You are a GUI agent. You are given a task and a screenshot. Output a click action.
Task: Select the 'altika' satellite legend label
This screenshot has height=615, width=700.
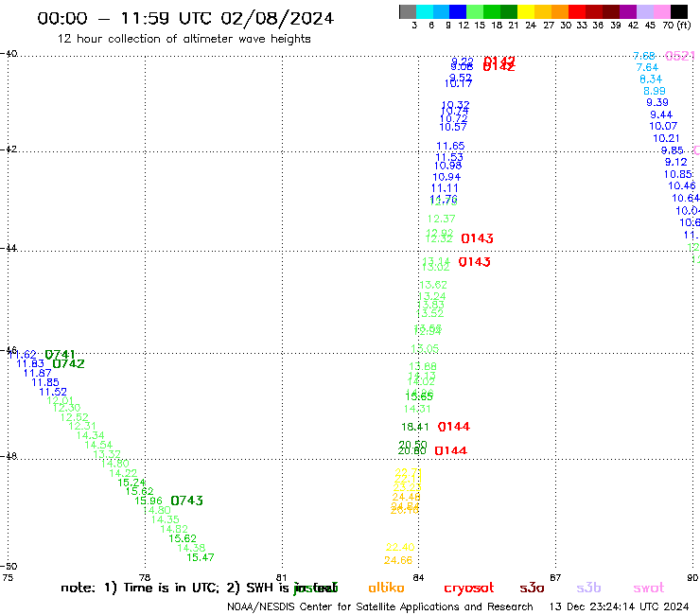[386, 588]
